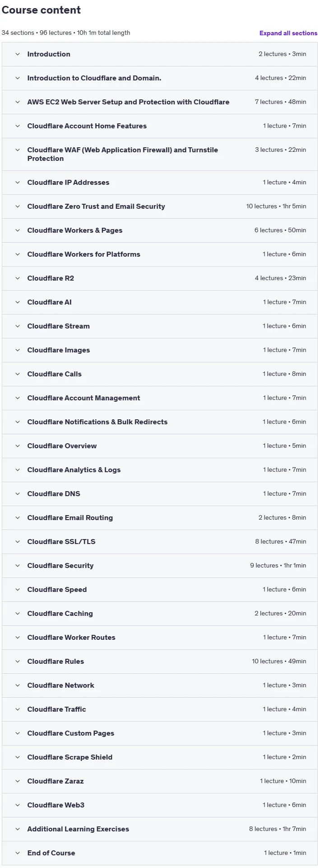Open AWS EC2 Web Server Setup section
The height and width of the screenshot is (868, 320).
coord(160,102)
